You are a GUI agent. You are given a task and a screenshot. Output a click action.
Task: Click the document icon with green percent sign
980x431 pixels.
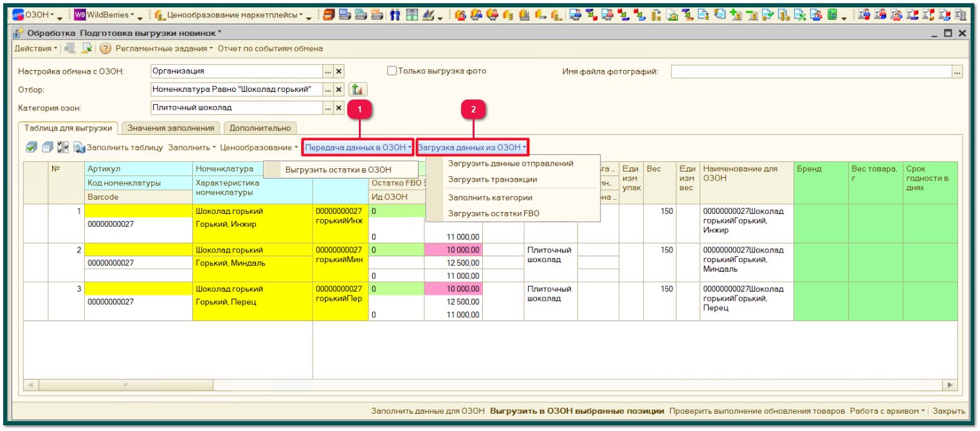800,15
